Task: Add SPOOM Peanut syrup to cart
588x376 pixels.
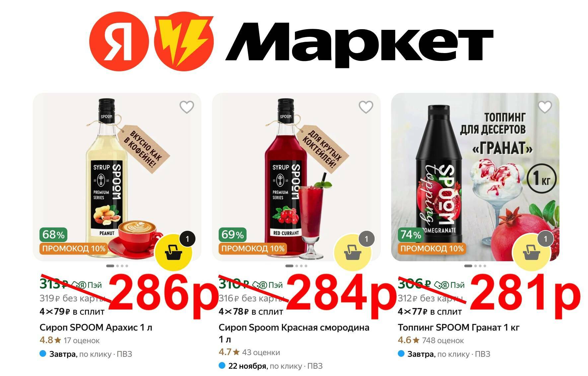Action: 174,253
